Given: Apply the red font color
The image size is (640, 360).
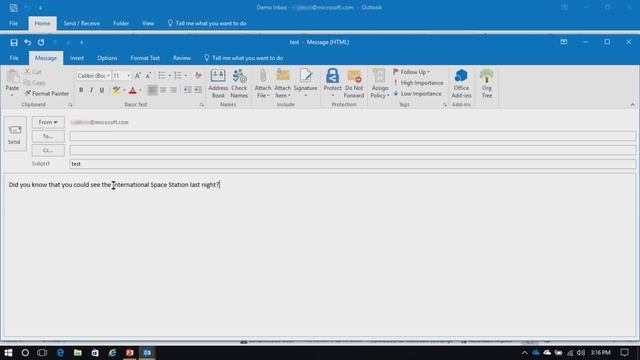Looking at the screenshot, I should (x=132, y=90).
